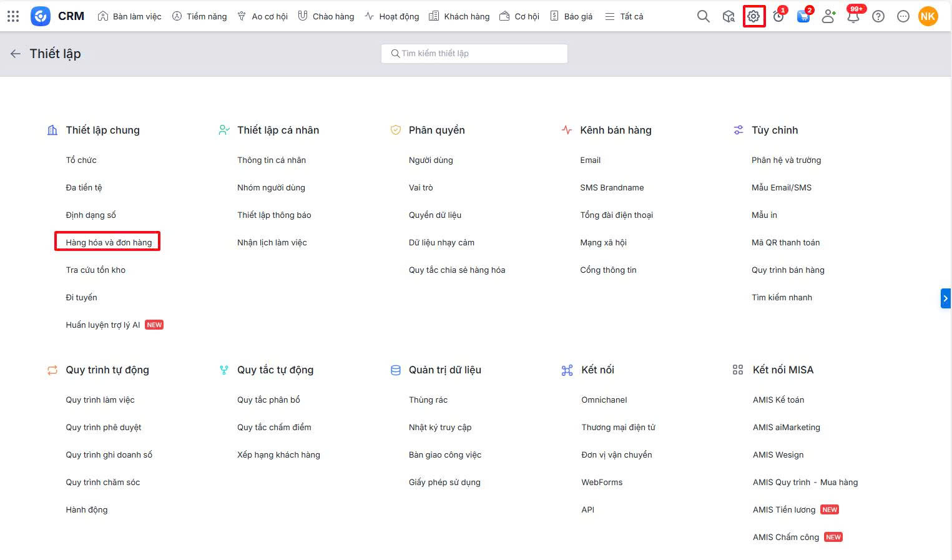Click the add user icon
Viewport: 952px width, 560px height.
[828, 16]
